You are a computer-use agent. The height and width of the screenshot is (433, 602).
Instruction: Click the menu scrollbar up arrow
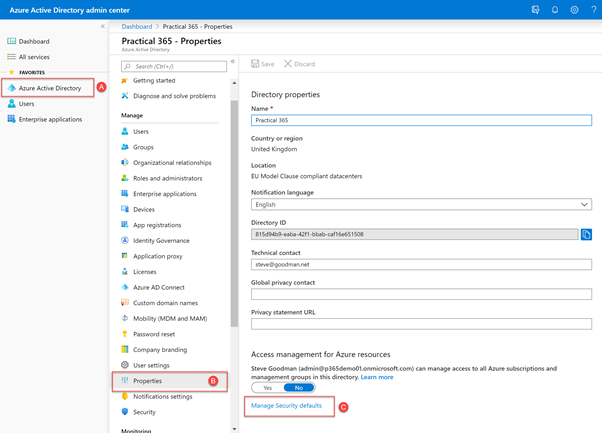click(x=234, y=83)
